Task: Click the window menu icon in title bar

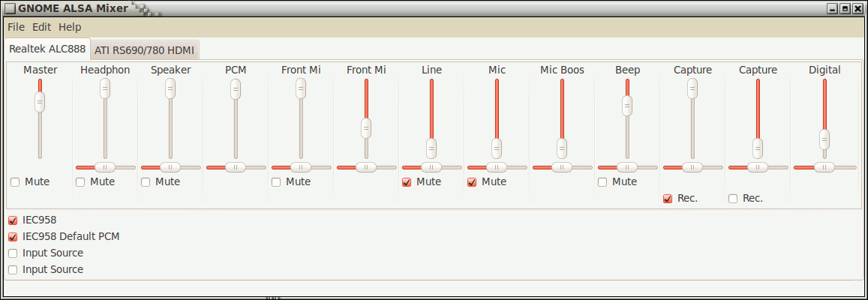Action: click(x=10, y=8)
